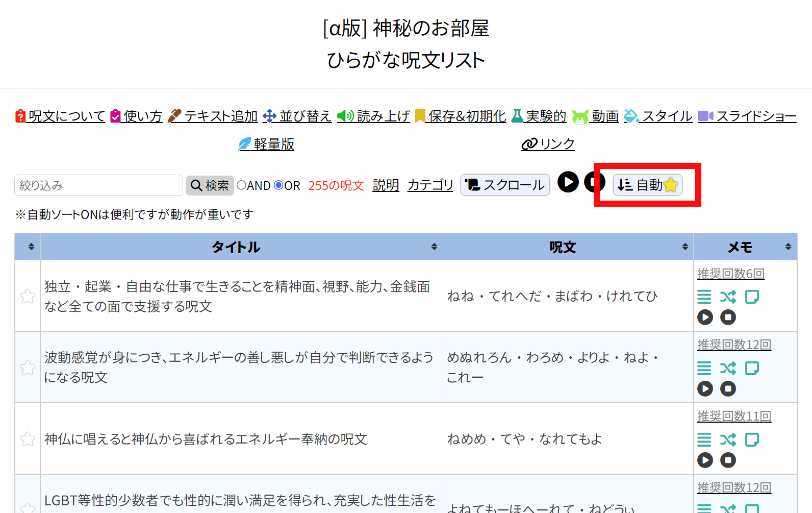The image size is (812, 513).
Task: Click the shuffle icon in the first row
Action: coord(728,297)
